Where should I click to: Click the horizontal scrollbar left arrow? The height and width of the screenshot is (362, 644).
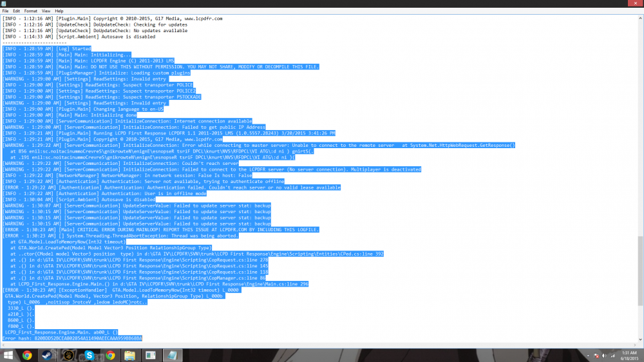[x=3, y=345]
